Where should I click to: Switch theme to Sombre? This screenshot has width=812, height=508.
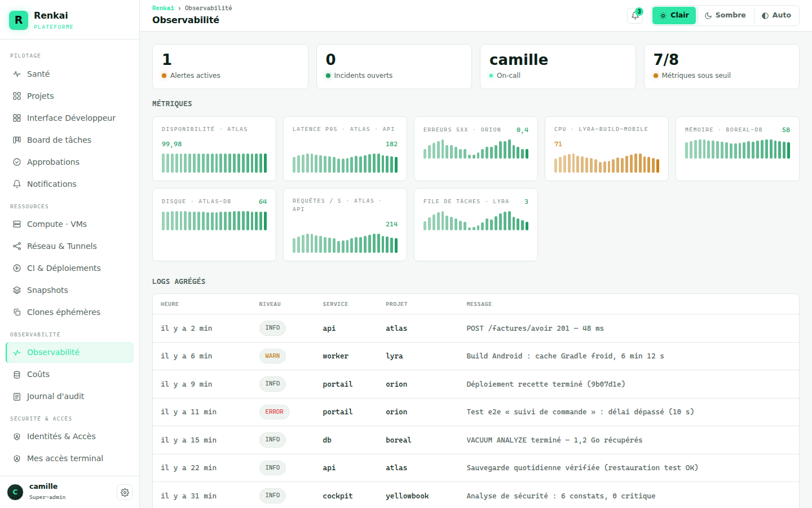click(725, 15)
